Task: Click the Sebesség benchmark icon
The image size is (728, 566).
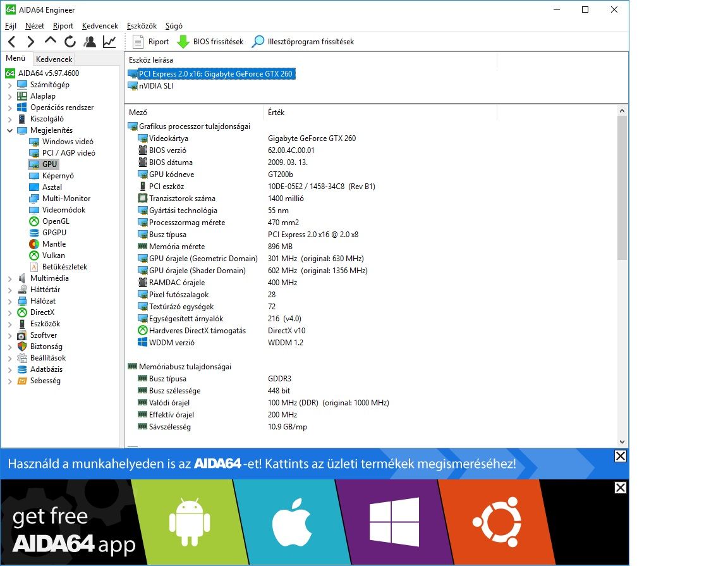Action: coord(22,381)
